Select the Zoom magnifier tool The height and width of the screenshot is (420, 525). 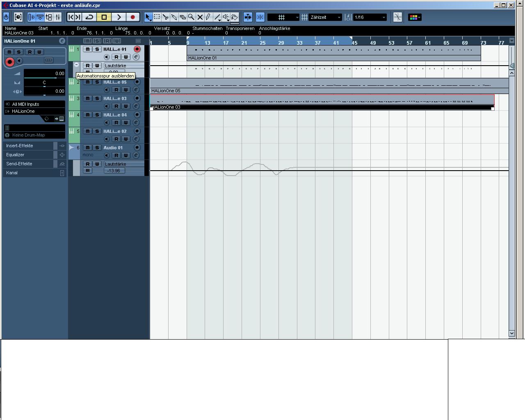[x=191, y=17]
